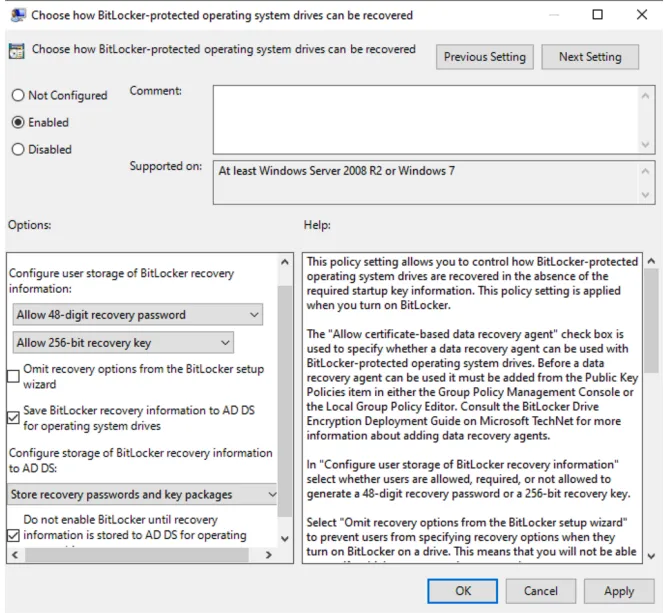Screen dimensions: 664x613
Task: Click Supported on box scroll down arrow
Action: [x=645, y=195]
